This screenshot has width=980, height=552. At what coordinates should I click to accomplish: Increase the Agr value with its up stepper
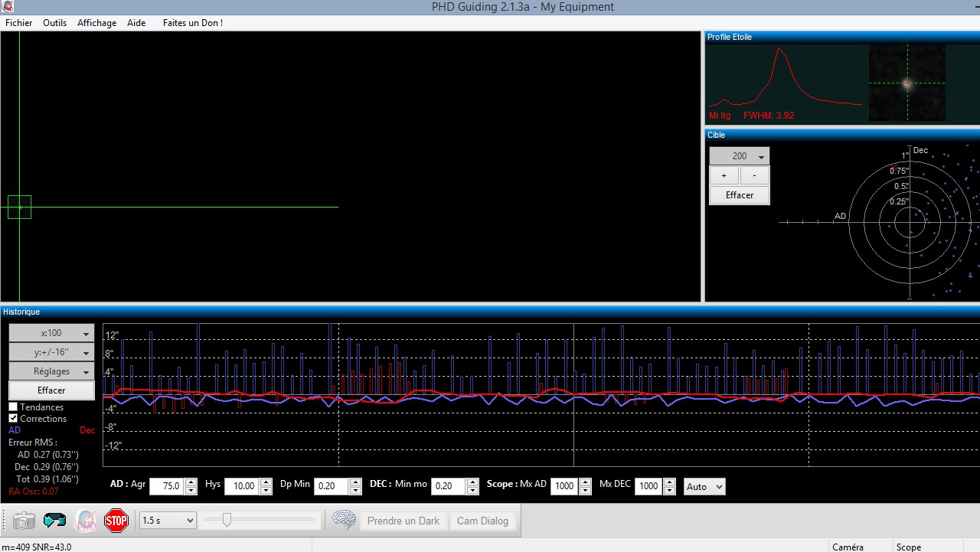(190, 482)
